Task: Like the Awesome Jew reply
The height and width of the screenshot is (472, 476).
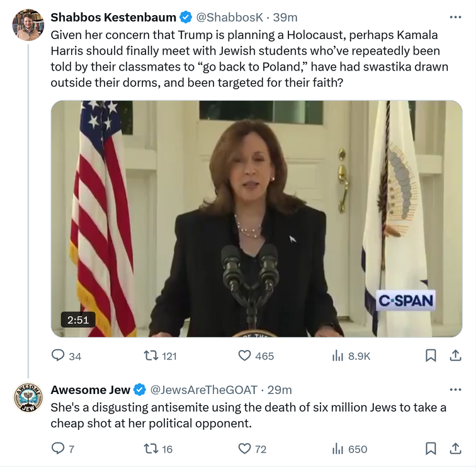Action: 245,449
